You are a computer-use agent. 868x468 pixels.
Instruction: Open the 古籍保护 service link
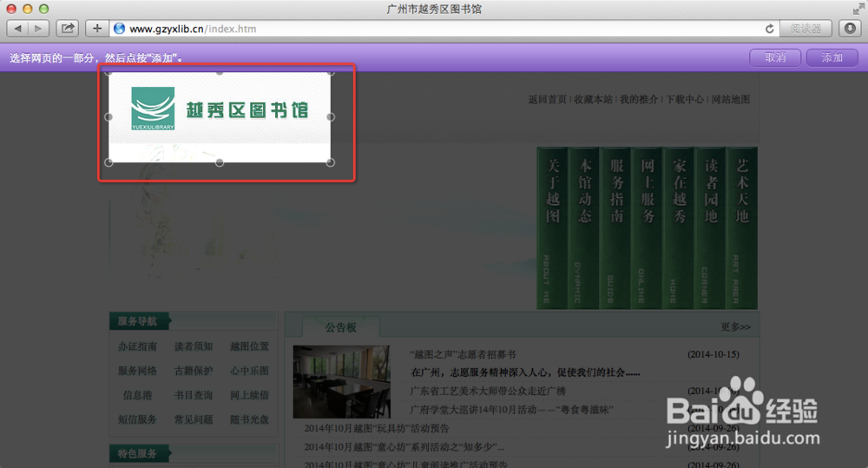coord(194,371)
